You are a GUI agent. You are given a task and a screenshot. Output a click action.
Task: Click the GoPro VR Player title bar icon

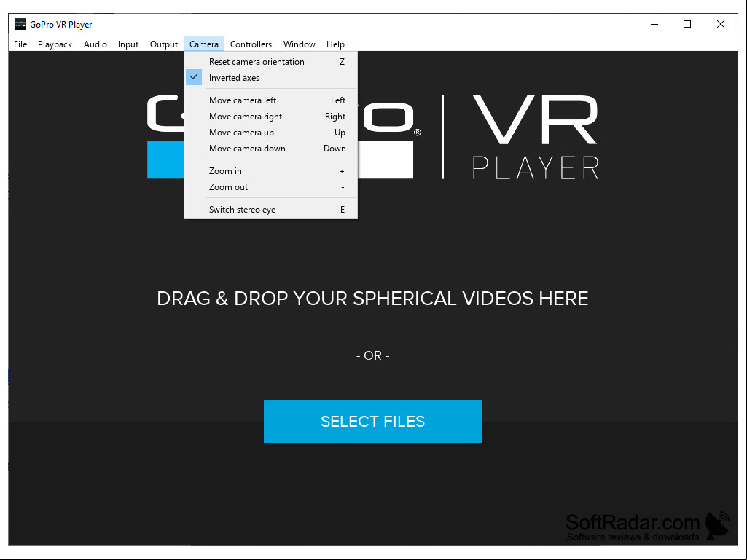click(x=20, y=24)
